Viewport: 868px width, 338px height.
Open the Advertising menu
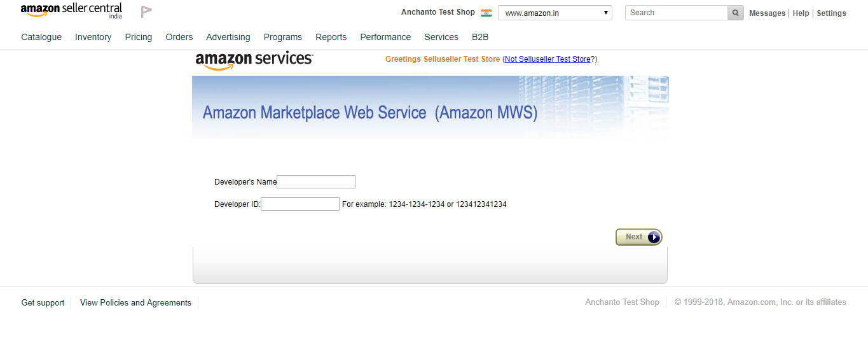click(228, 37)
